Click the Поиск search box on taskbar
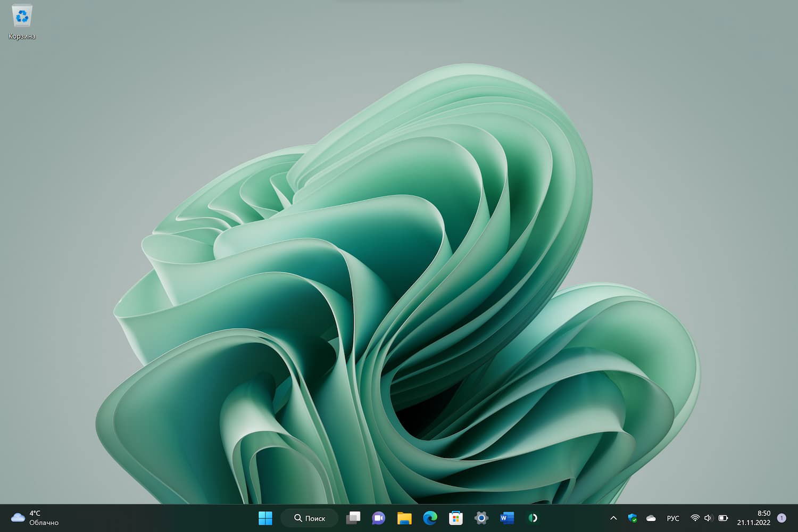The image size is (798, 532). click(310, 518)
